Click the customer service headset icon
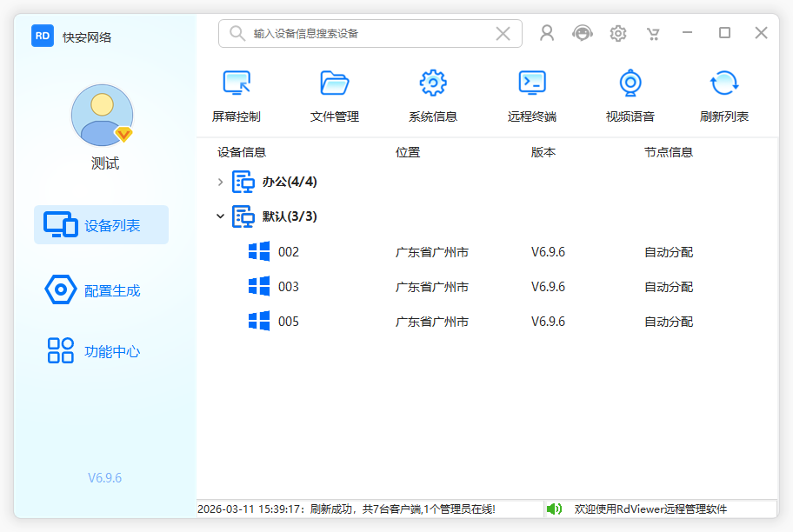This screenshot has width=793, height=532. point(583,33)
